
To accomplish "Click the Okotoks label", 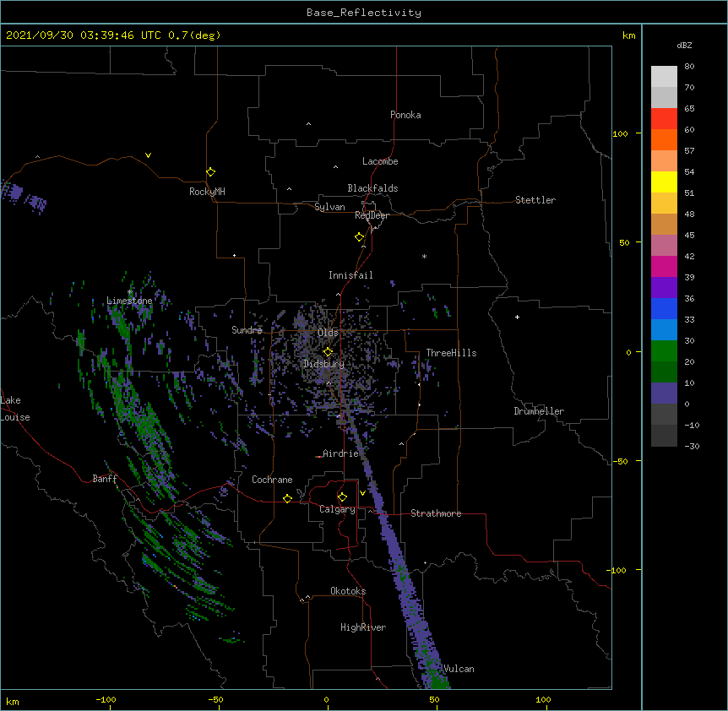I will click(348, 591).
